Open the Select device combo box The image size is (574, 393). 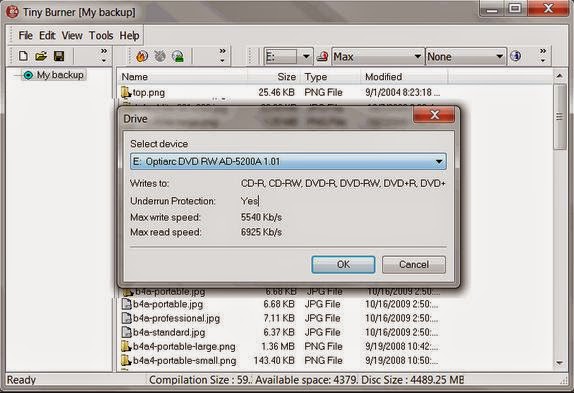(288, 161)
